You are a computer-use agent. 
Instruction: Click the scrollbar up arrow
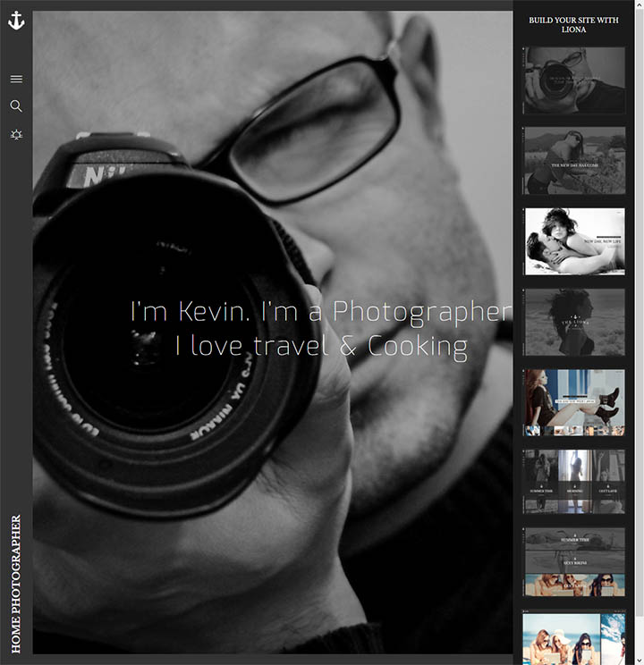pyautogui.click(x=640, y=4)
